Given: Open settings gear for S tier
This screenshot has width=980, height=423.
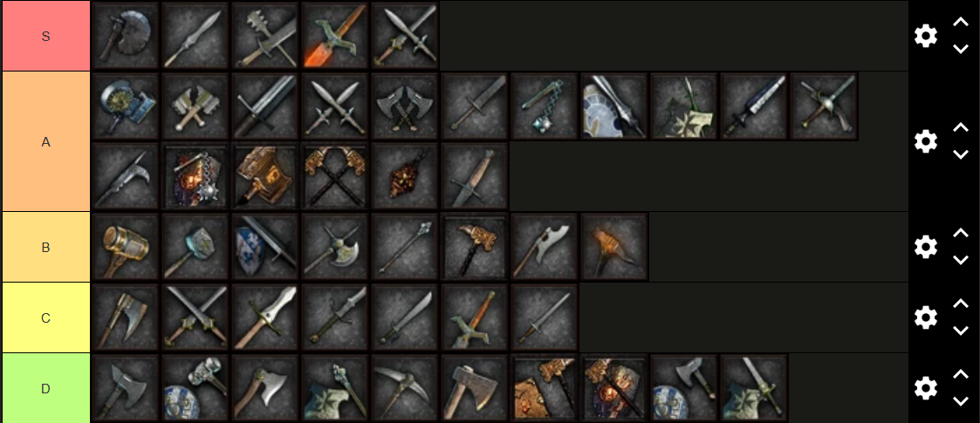Looking at the screenshot, I should [x=926, y=36].
